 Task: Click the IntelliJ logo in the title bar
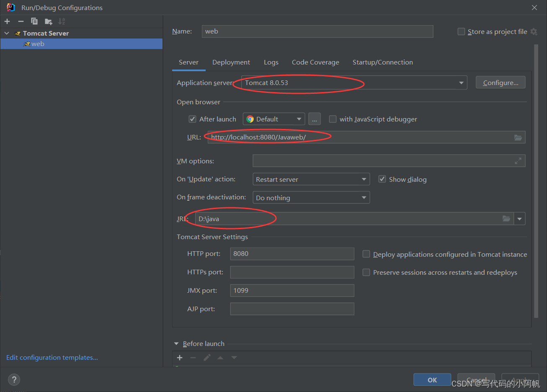(11, 8)
